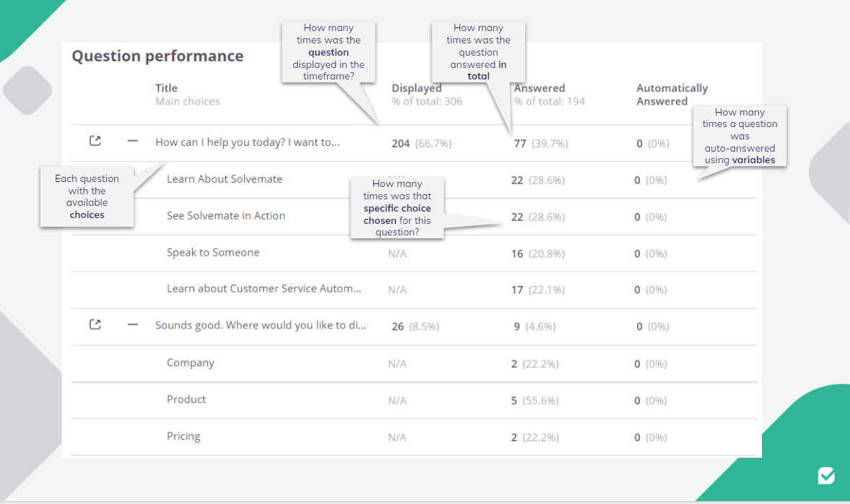Click the answered value '9 (4.6%)'
The image size is (850, 504).
click(x=535, y=327)
